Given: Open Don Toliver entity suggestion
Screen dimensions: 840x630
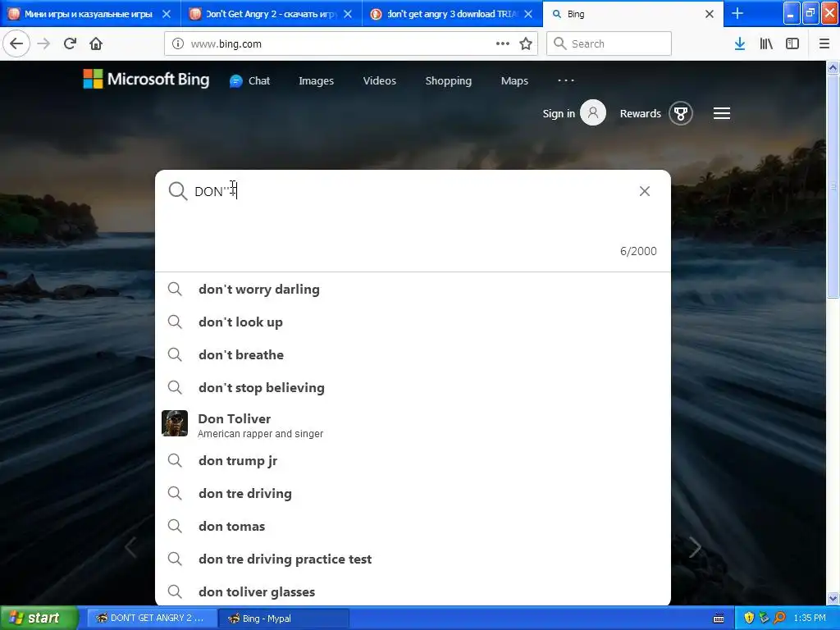Looking at the screenshot, I should click(x=413, y=424).
